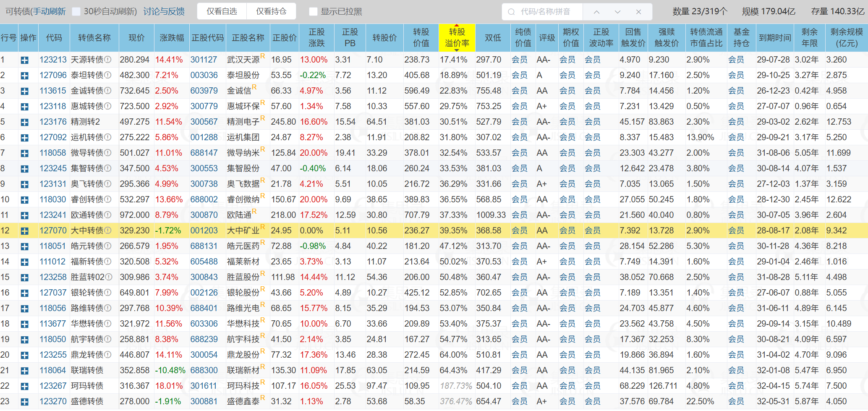This screenshot has height=411, width=868.
Task: Add 微导转债 via its plus icon
Action: 25,154
